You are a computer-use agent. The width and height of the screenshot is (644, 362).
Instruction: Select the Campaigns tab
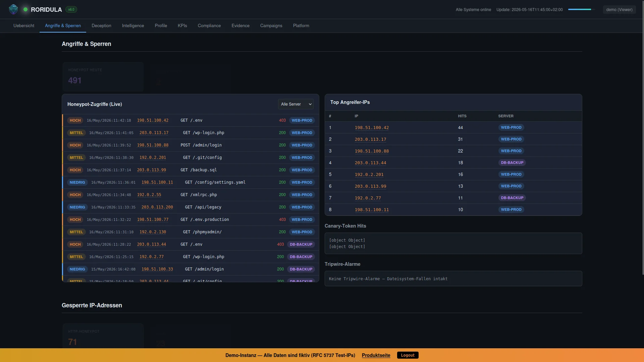coord(271,26)
